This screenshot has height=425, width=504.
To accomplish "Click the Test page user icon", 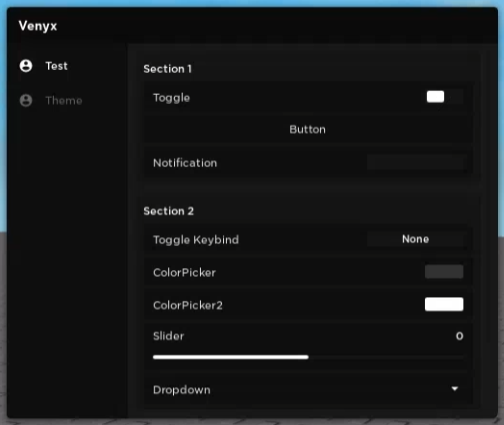I will [x=26, y=66].
